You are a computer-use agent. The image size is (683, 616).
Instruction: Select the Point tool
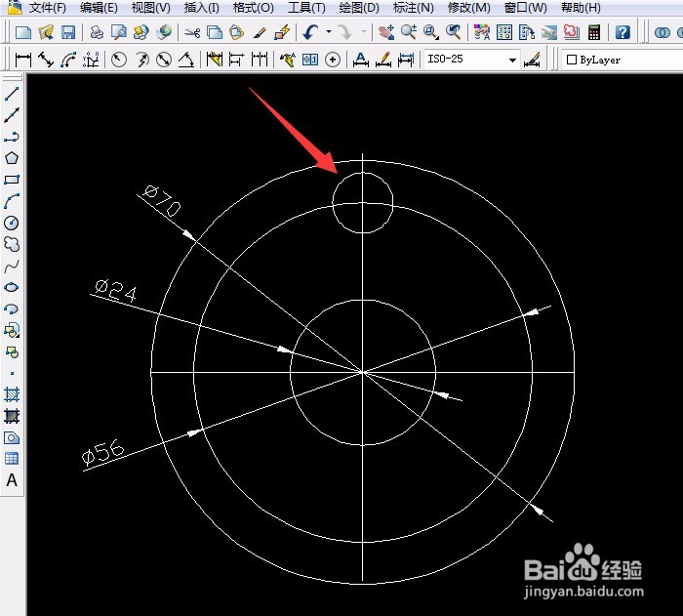point(12,373)
